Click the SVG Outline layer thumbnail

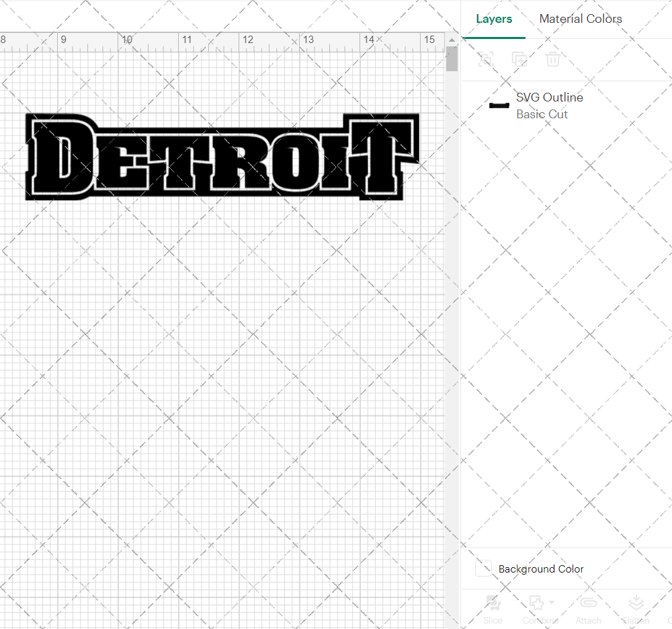499,106
